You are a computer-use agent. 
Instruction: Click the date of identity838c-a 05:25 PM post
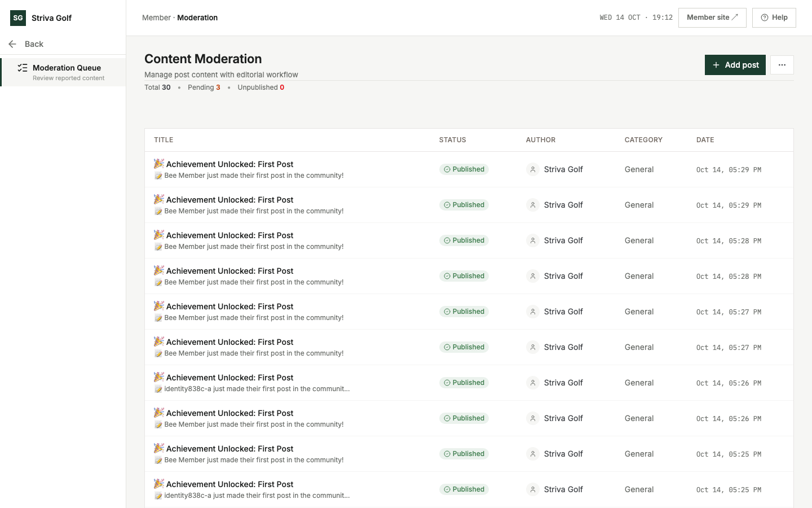coord(729,490)
